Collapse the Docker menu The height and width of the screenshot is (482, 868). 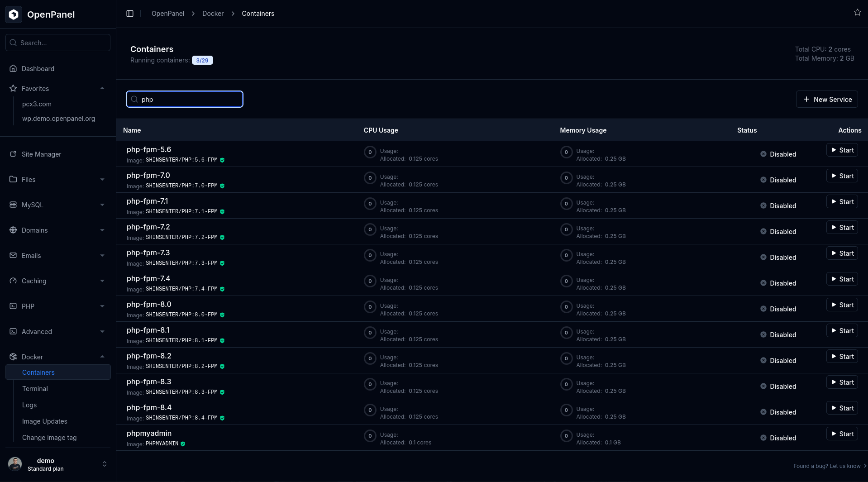(x=102, y=357)
